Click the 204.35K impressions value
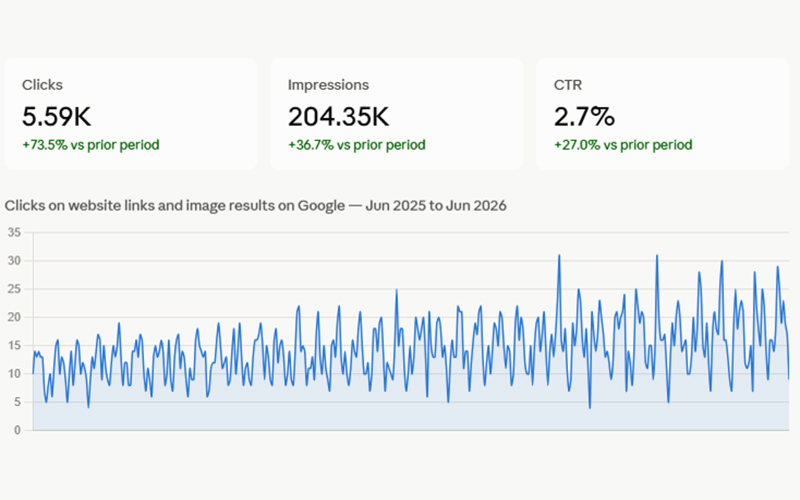 coord(338,116)
